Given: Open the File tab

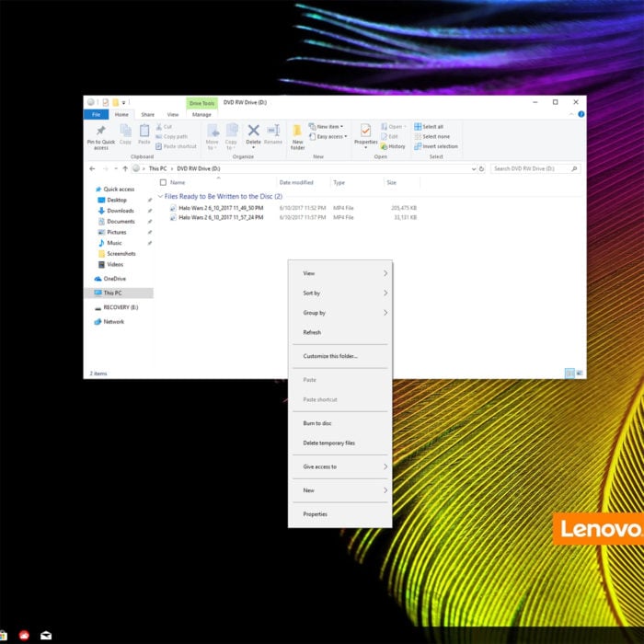Looking at the screenshot, I should (x=96, y=115).
